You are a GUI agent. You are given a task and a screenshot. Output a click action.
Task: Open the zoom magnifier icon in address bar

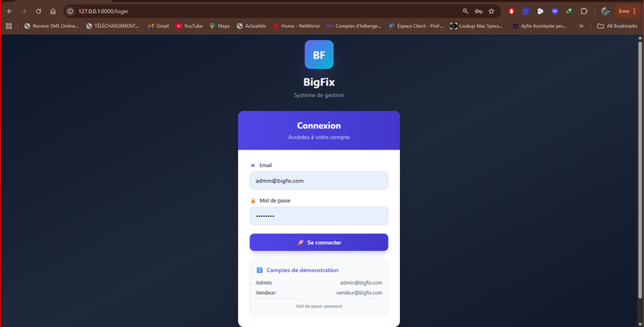pyautogui.click(x=465, y=11)
